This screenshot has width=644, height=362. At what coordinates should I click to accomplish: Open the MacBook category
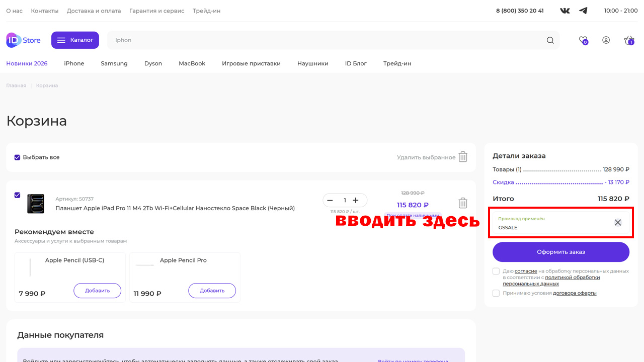[x=192, y=63]
